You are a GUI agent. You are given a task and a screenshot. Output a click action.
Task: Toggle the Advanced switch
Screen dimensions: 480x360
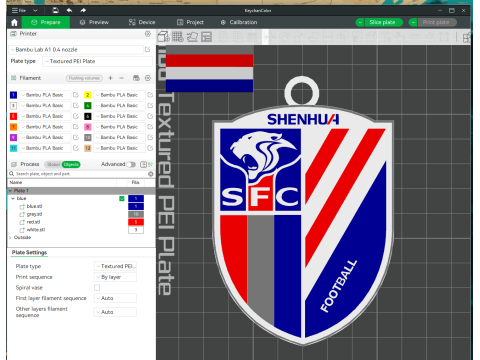point(131,164)
